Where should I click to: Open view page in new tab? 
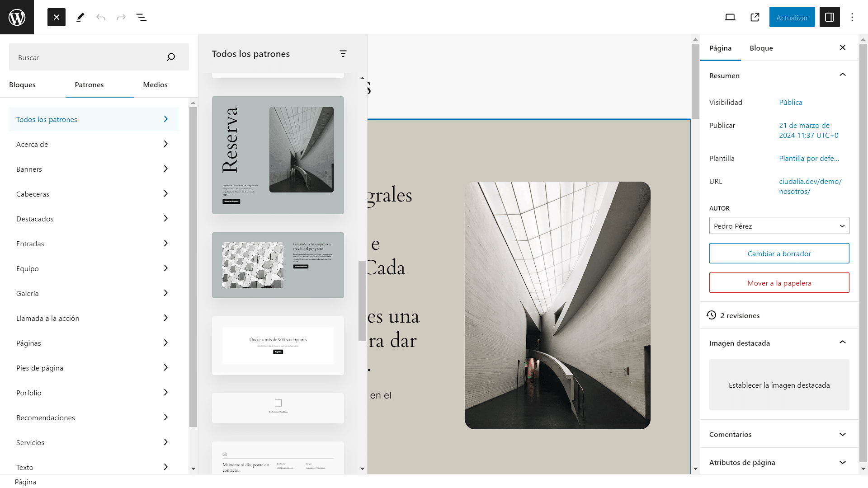tap(755, 17)
